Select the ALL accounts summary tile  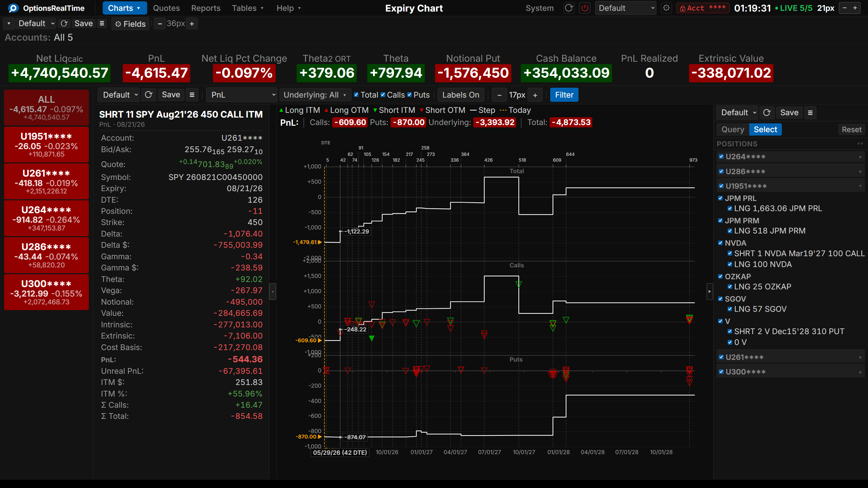pos(46,107)
